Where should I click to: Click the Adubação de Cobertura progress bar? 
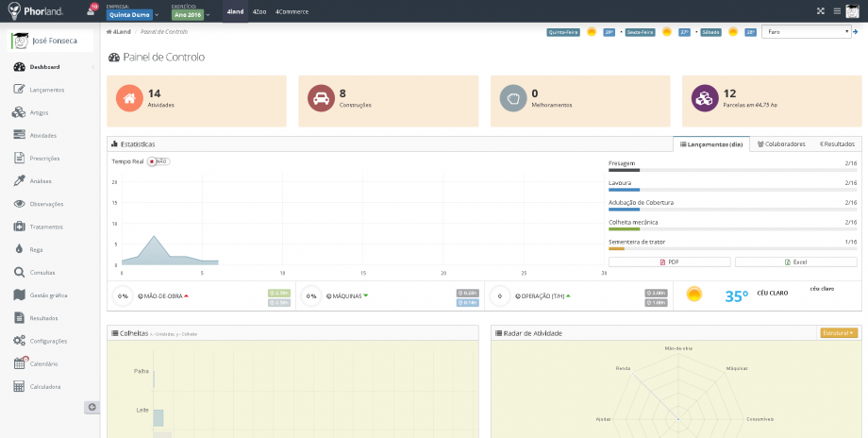[x=732, y=210]
